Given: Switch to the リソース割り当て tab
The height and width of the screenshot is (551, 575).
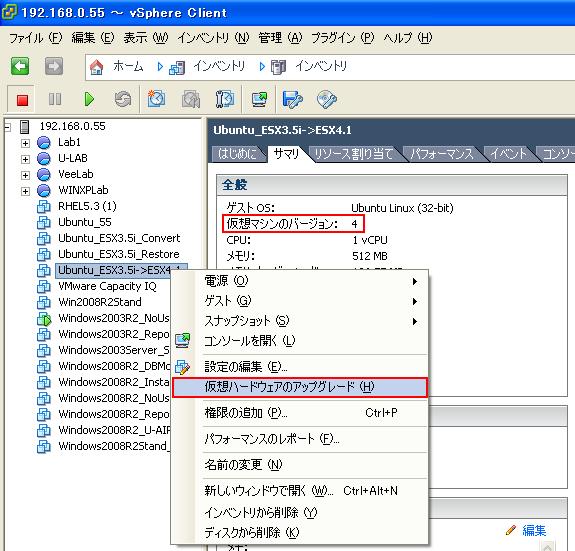Looking at the screenshot, I should [354, 154].
